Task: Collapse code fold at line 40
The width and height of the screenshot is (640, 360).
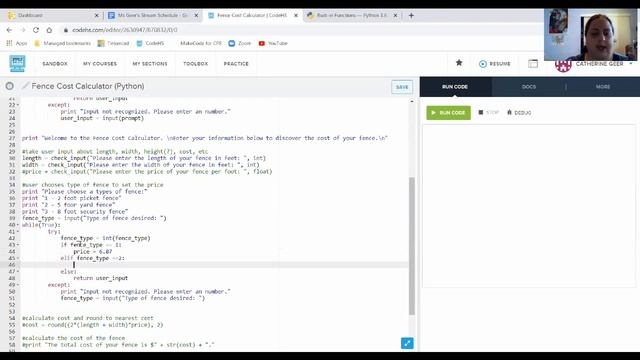Action: 18,225
